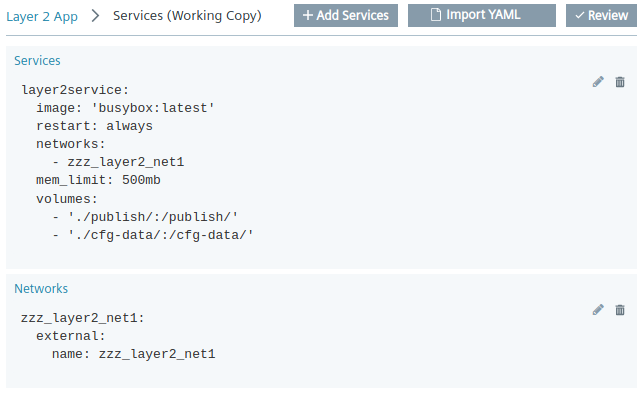Click the Services section heading
The width and height of the screenshot is (643, 393).
click(x=37, y=61)
